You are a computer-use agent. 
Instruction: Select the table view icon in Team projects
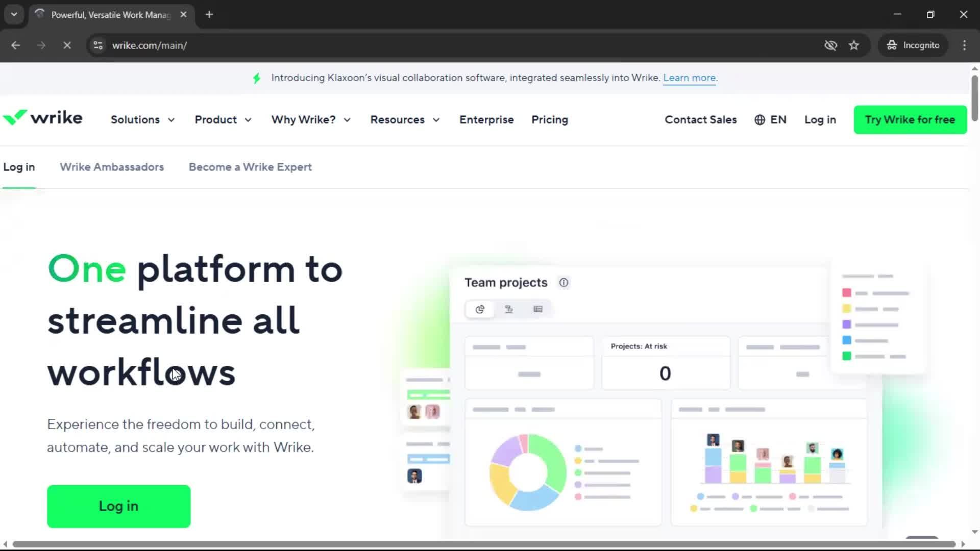(x=538, y=309)
